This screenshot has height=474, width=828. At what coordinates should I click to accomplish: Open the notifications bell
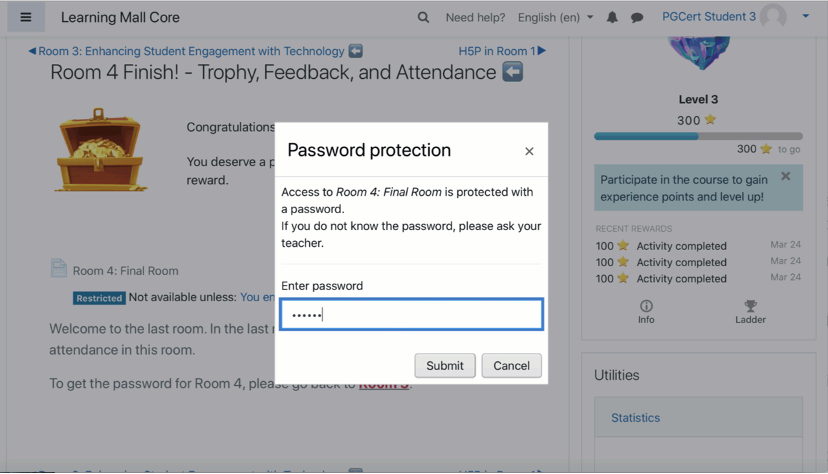click(x=612, y=17)
